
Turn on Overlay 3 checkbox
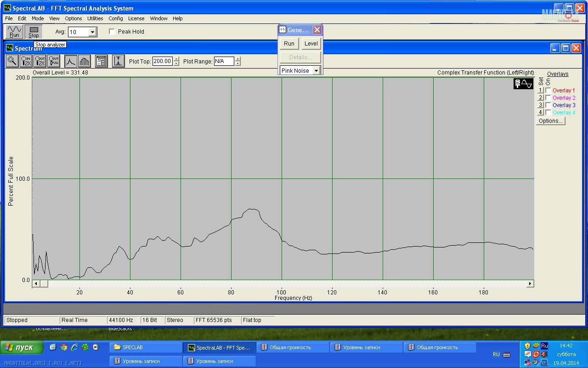548,105
